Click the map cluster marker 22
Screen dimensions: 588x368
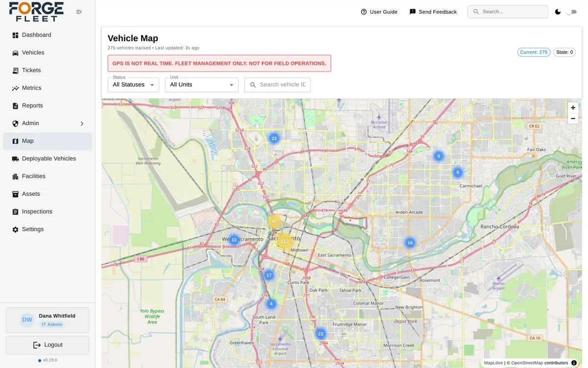click(x=321, y=334)
